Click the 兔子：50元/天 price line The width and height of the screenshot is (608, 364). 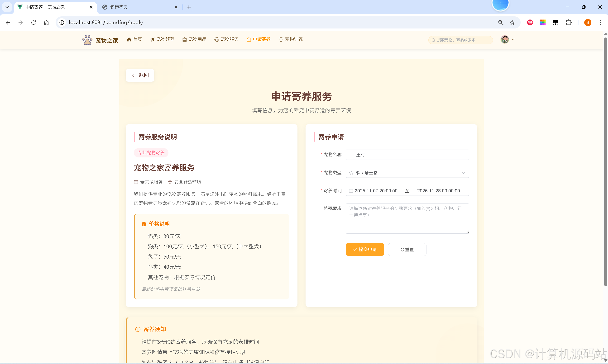pos(164,257)
